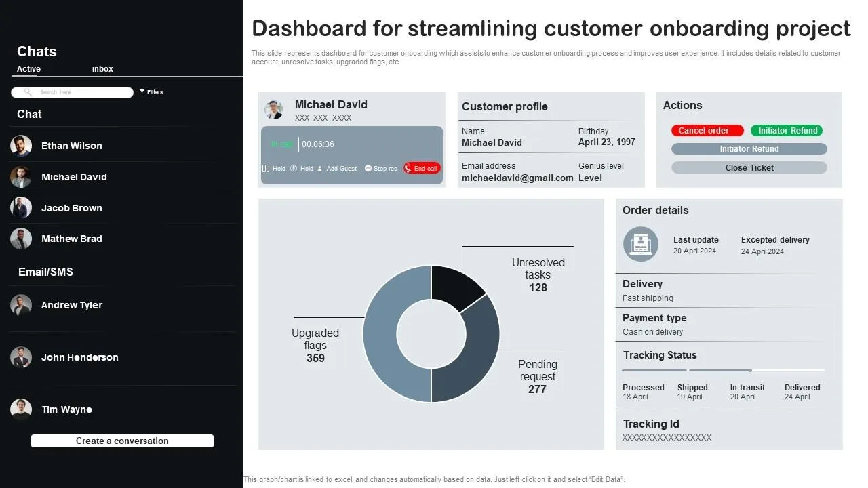
Task: Click Excepted delivery date 24 April 2024
Action: 762,251
